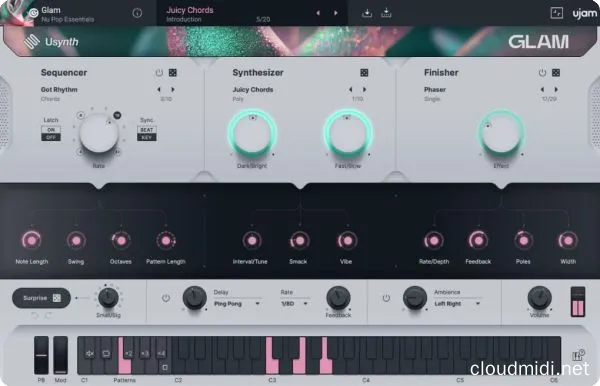600x386 pixels.
Task: Open Delay type Ping Pong dropdown
Action: 237,304
